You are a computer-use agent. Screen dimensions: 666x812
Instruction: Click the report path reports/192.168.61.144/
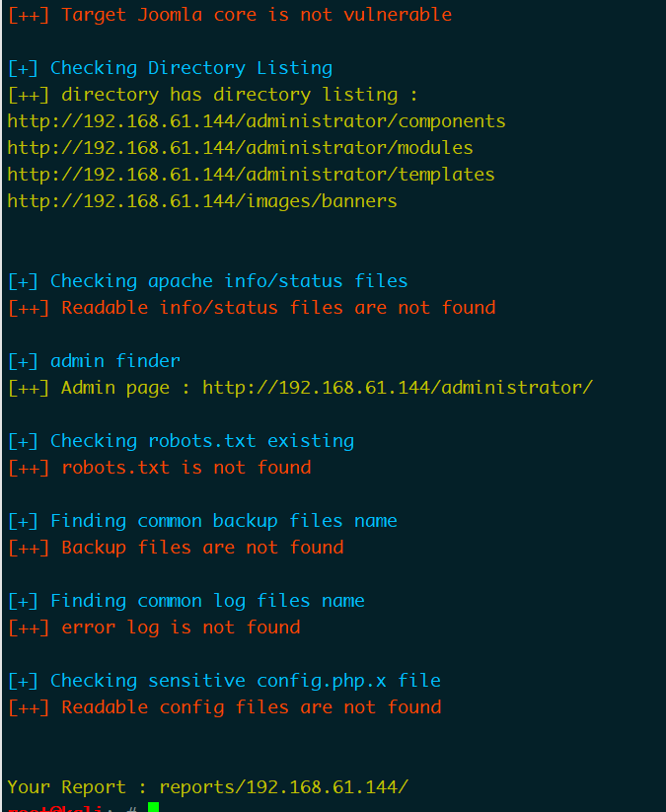284,787
